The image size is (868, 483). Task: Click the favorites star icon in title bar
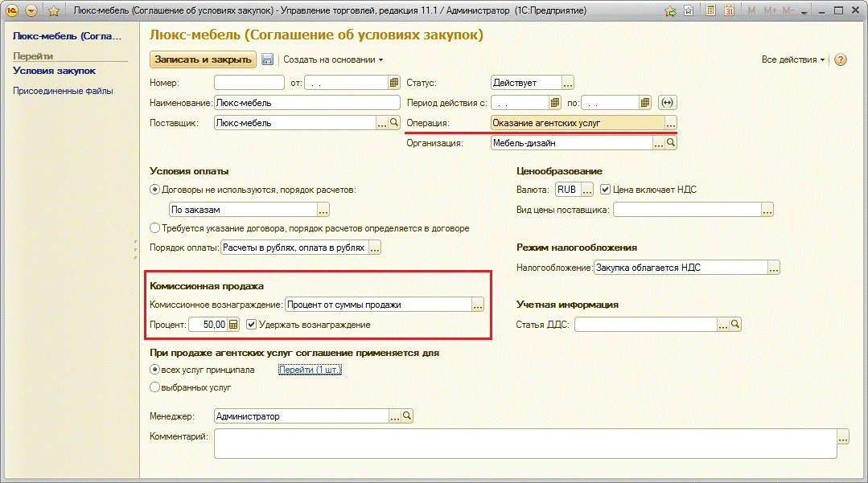point(54,11)
